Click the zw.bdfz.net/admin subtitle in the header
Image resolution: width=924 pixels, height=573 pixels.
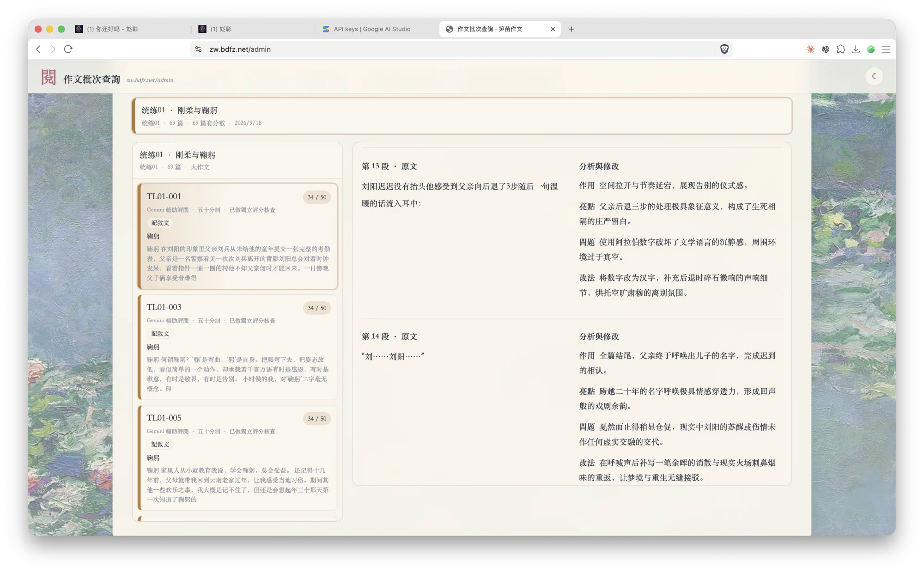[x=150, y=80]
